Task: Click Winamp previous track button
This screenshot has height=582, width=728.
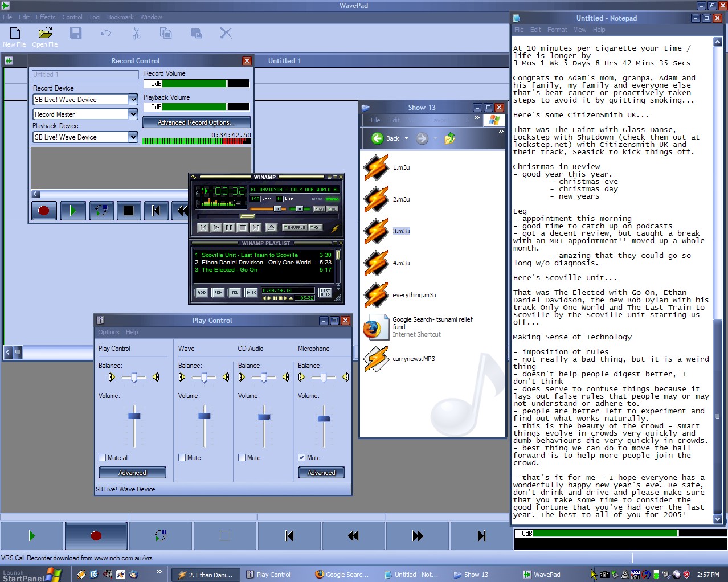Action: coord(203,227)
